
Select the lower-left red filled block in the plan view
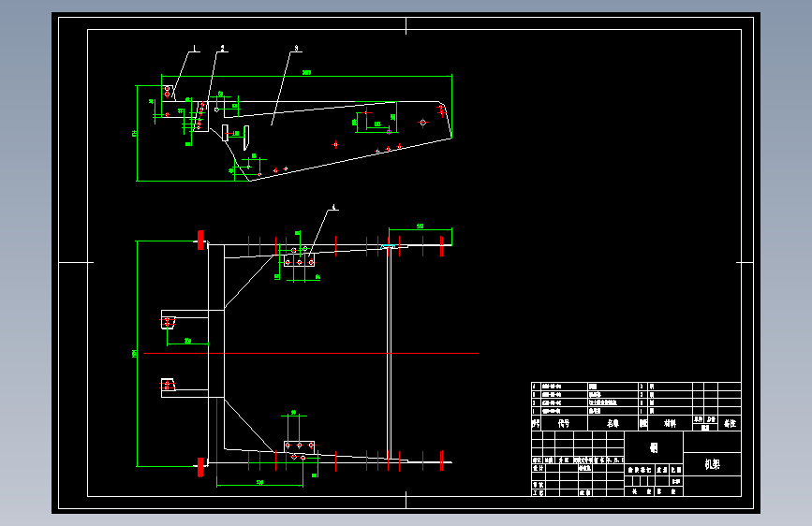tap(200, 467)
